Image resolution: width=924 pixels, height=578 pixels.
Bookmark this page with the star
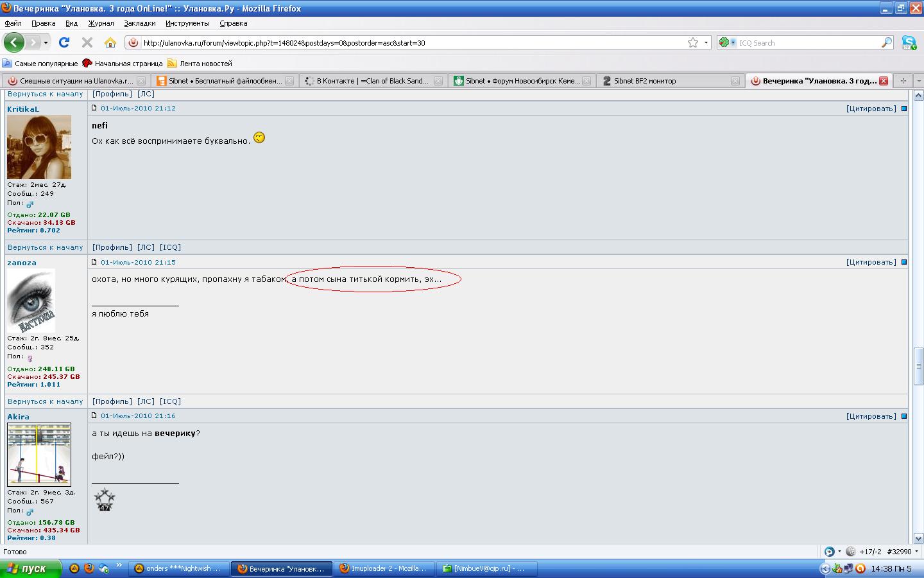(x=693, y=42)
